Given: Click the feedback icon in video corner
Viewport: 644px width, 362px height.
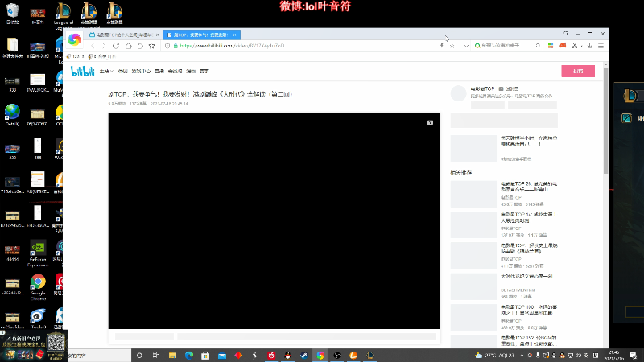Looking at the screenshot, I should [430, 123].
